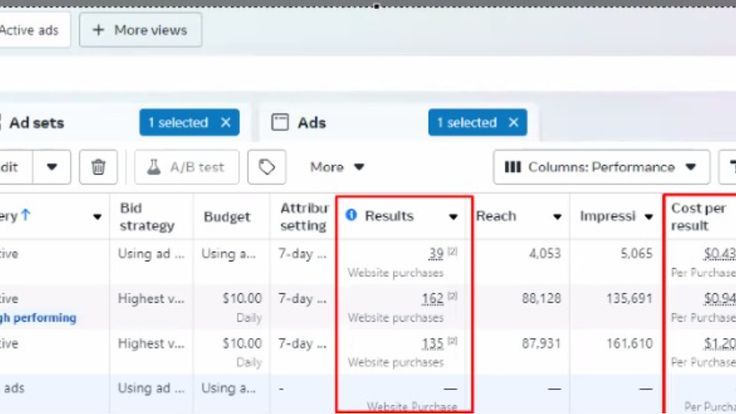Image resolution: width=736 pixels, height=414 pixels.
Task: Click 7-day attribution in 39-results row
Action: tap(302, 253)
